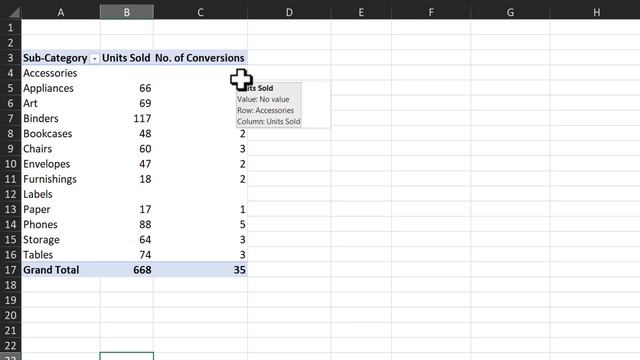Screen dimensions: 640x360
Task: Select row 20 header
Action: (x=11, y=315)
